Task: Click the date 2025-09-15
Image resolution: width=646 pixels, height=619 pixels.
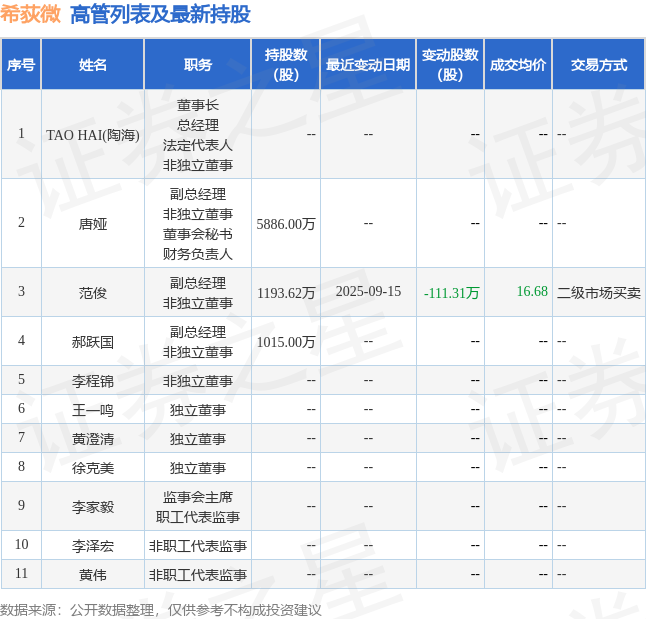Action: point(368,291)
